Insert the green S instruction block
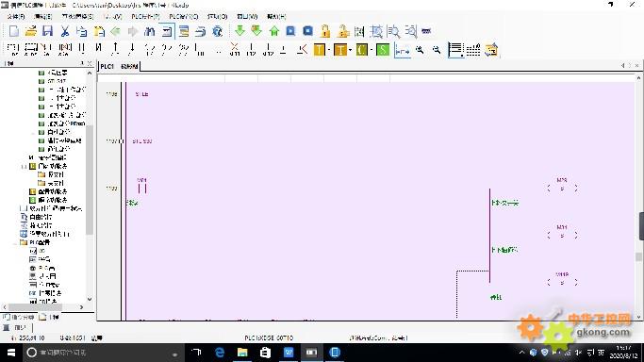This screenshot has height=362, width=644. 383,50
